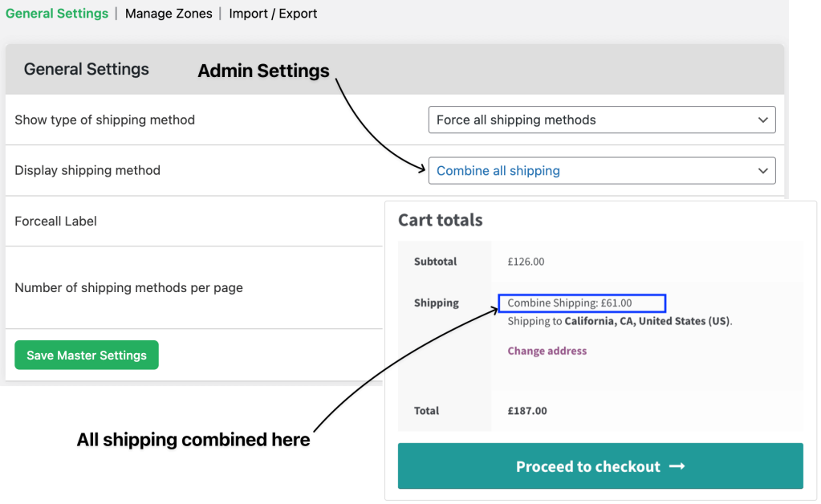
Task: Click the General Settings panel heading
Action: click(x=87, y=69)
